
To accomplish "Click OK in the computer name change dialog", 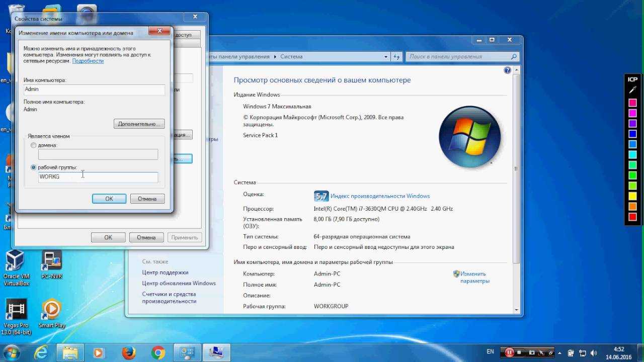I will 109,199.
